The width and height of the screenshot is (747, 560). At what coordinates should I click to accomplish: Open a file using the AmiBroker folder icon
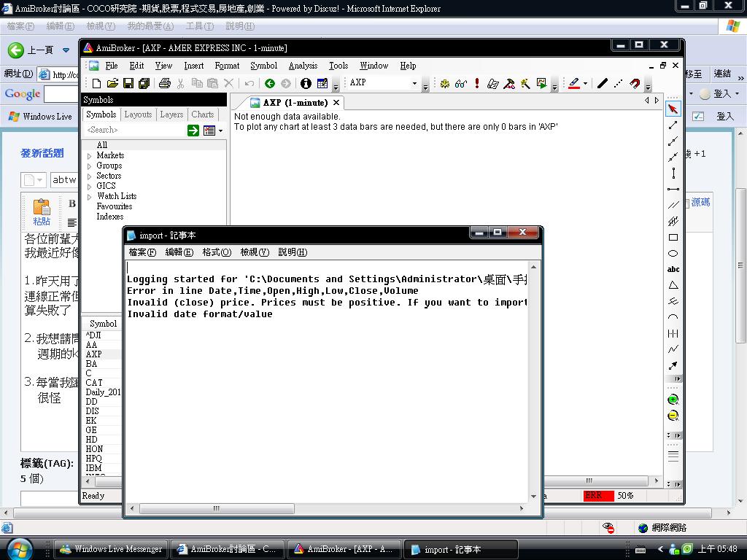(112, 83)
